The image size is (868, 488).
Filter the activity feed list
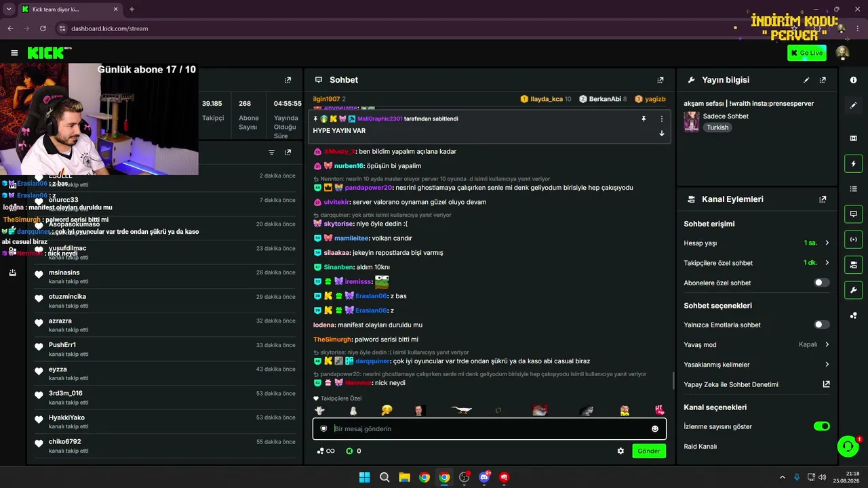pyautogui.click(x=271, y=152)
